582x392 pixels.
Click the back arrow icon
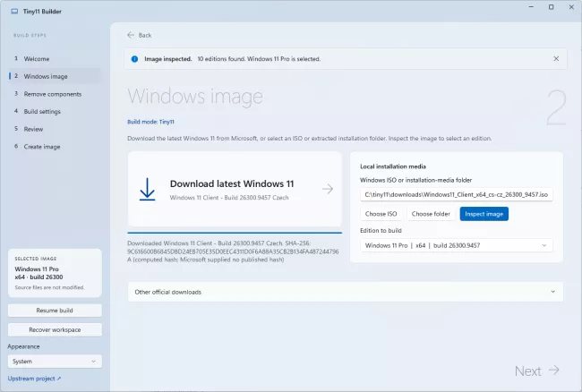[131, 35]
